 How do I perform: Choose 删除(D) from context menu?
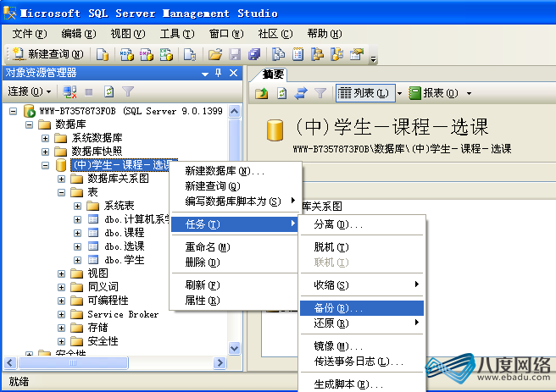pyautogui.click(x=235, y=262)
